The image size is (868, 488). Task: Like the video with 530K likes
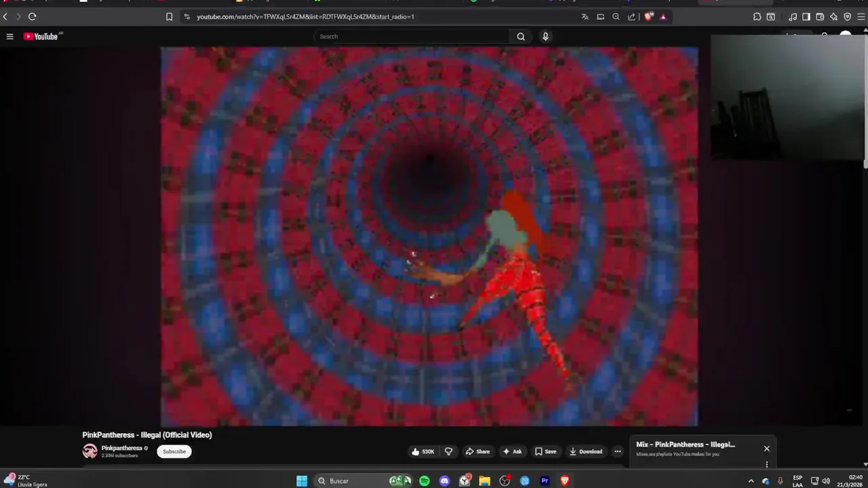click(422, 451)
